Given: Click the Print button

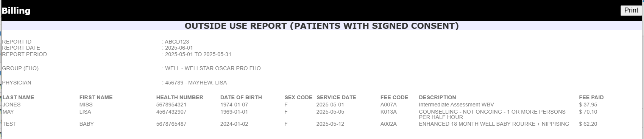Looking at the screenshot, I should 631,11.
